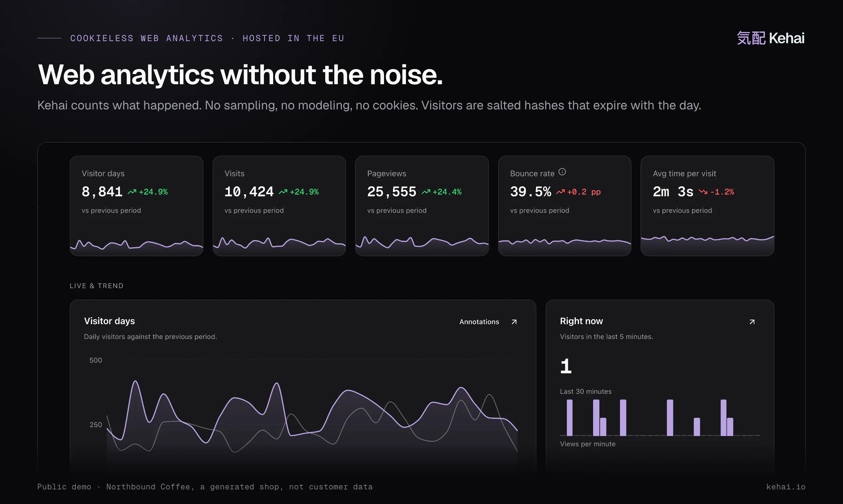The image size is (843, 504).
Task: Click the 8,841 visitor days value
Action: pyautogui.click(x=102, y=192)
